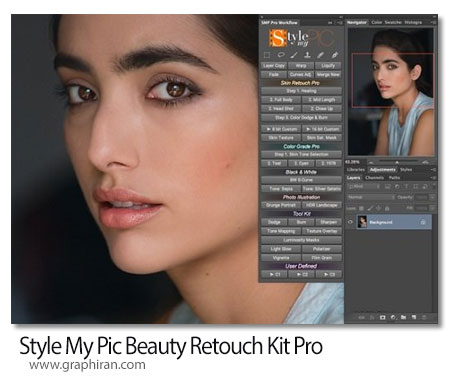Click the add layer mask icon
The width and height of the screenshot is (450, 379).
tap(382, 317)
